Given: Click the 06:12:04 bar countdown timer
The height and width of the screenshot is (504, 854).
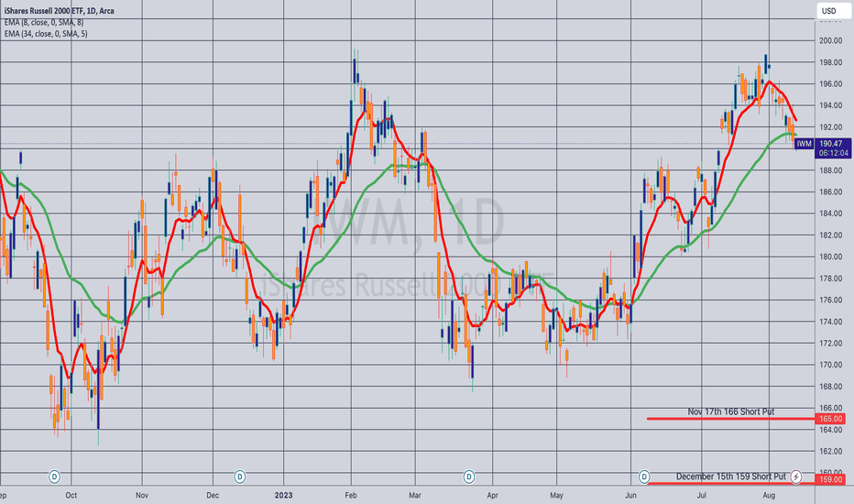Looking at the screenshot, I should [833, 153].
